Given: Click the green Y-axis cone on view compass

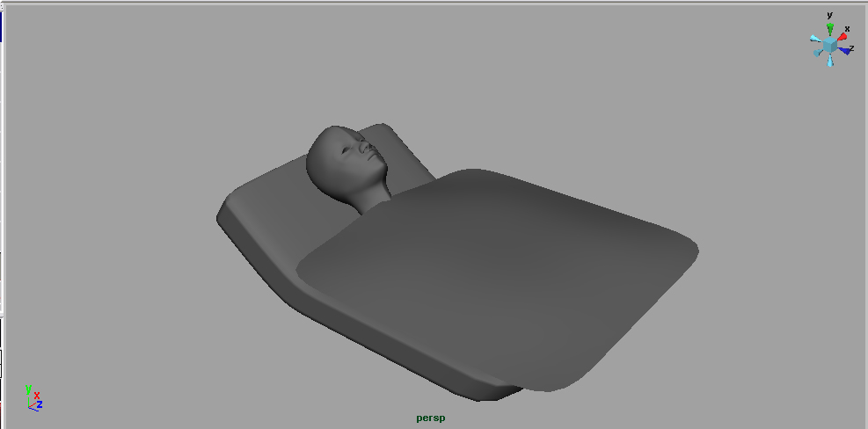Looking at the screenshot, I should point(830,28).
